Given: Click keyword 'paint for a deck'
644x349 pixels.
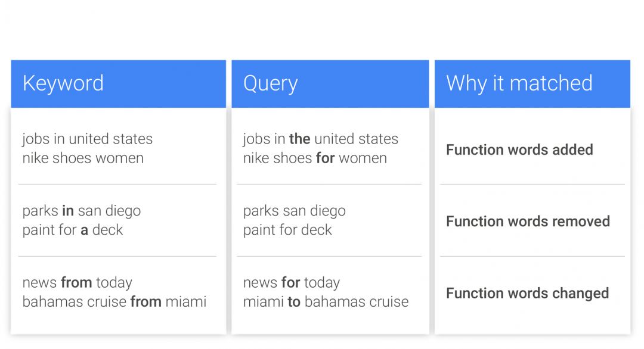Looking at the screenshot, I should [x=73, y=230].
